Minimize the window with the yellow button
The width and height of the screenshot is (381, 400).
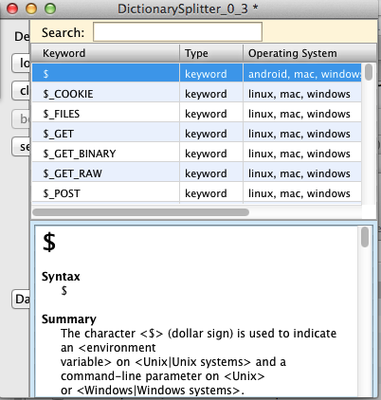[31, 8]
